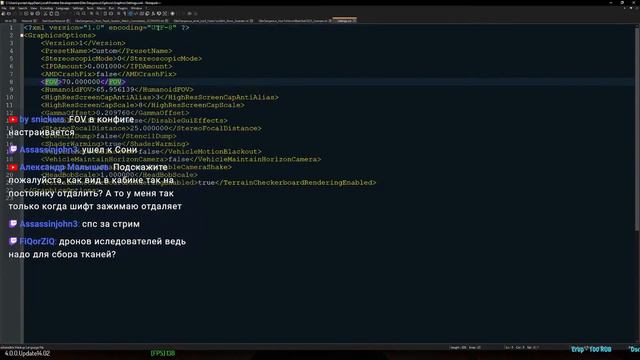
Task: Close the active Settings.xml tab
Action: pos(354,20)
